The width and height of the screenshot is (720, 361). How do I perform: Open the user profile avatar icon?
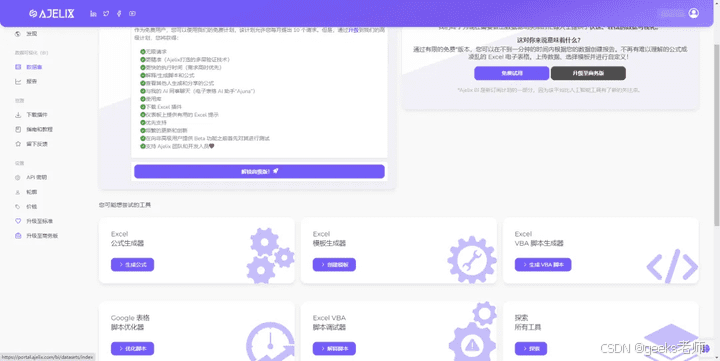coord(694,13)
